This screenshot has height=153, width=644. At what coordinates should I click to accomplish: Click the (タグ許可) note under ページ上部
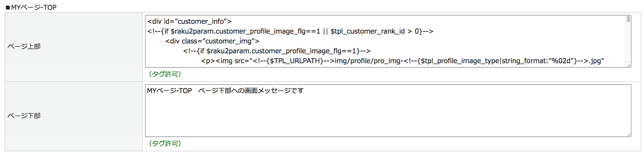(x=165, y=74)
